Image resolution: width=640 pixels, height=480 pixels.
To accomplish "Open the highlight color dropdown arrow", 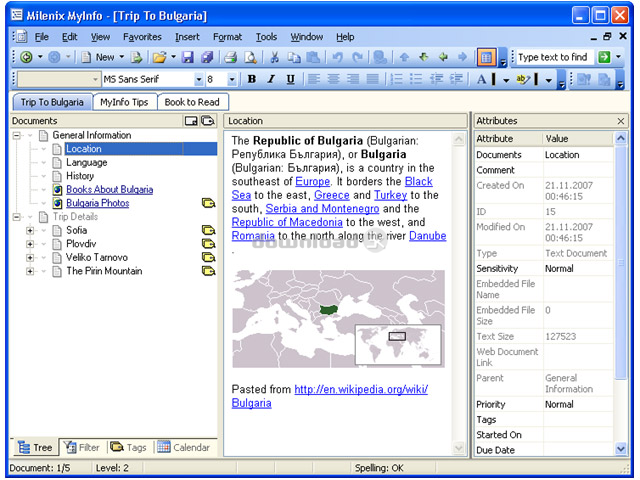I will point(549,80).
